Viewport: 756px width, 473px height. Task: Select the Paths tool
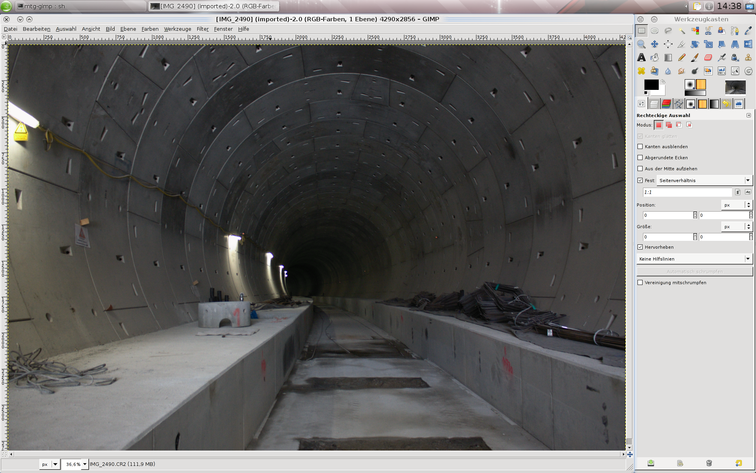[x=735, y=30]
